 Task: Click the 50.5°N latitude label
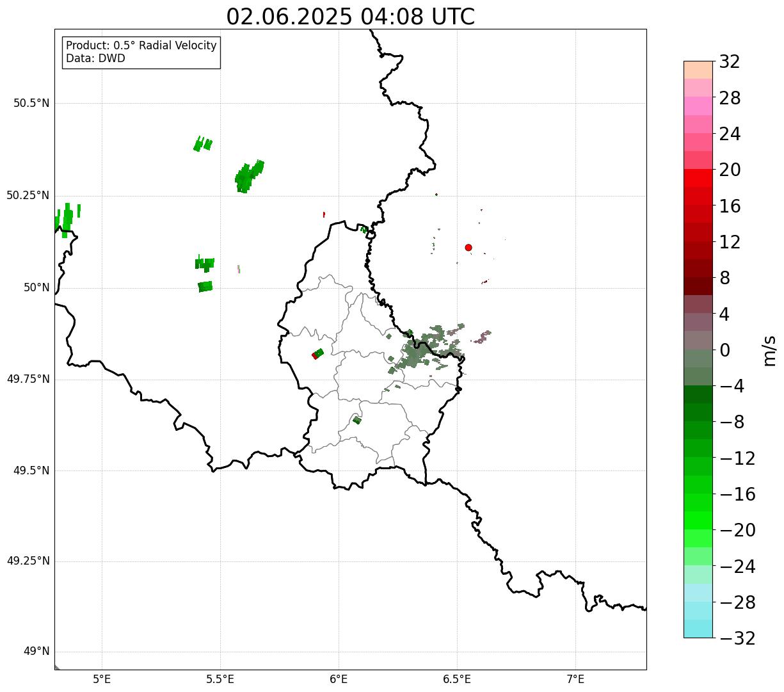coord(31,103)
